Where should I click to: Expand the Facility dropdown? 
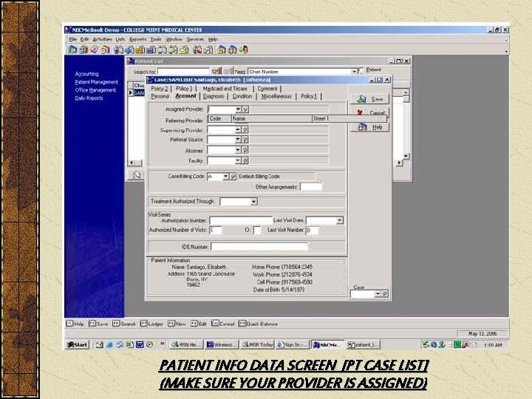[238, 160]
